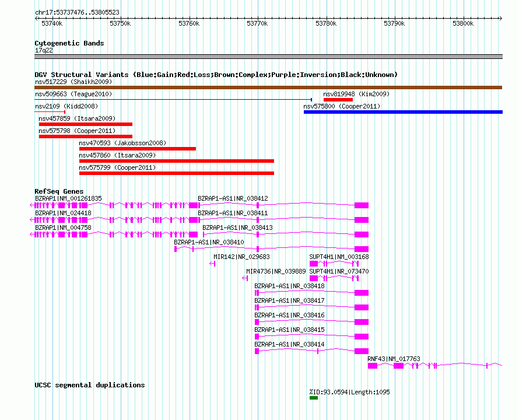Select the nsv457859 (Itsara2009) label
The height and width of the screenshot is (420, 519).
point(77,118)
